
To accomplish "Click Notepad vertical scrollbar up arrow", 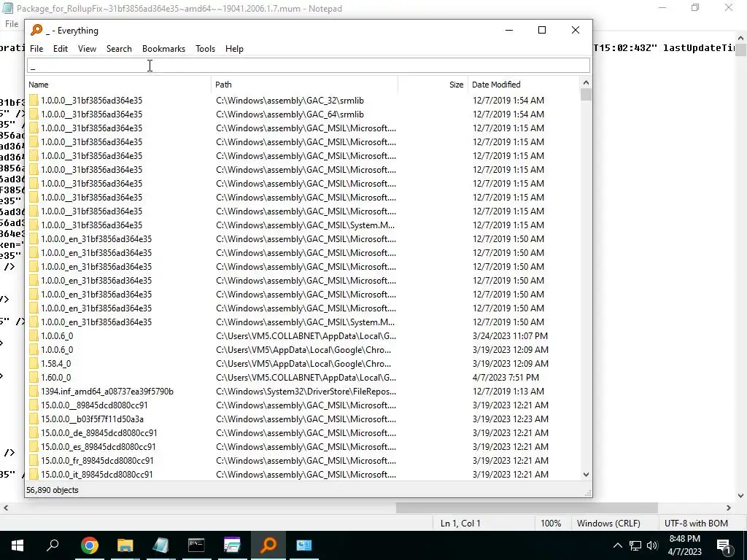I will pyautogui.click(x=741, y=38).
